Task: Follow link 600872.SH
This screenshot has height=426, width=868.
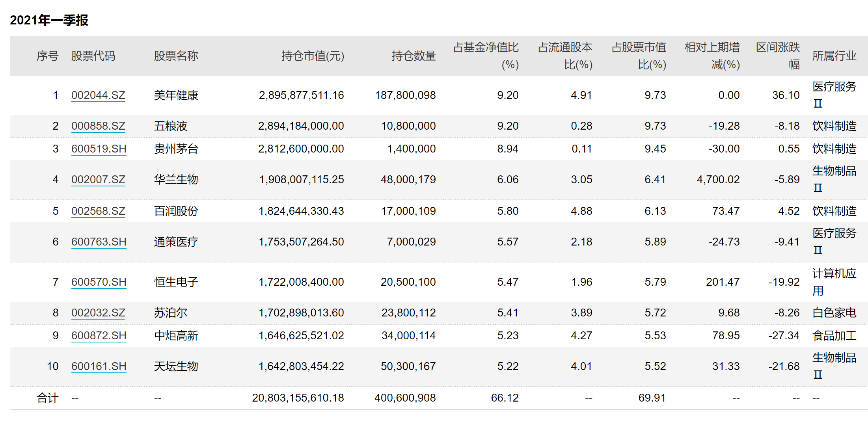Action: pyautogui.click(x=99, y=336)
